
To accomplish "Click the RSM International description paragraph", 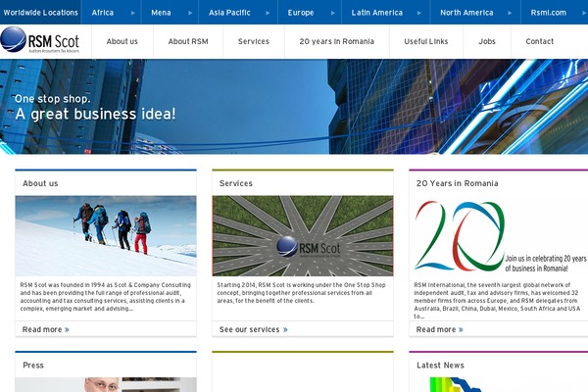I will [497, 301].
